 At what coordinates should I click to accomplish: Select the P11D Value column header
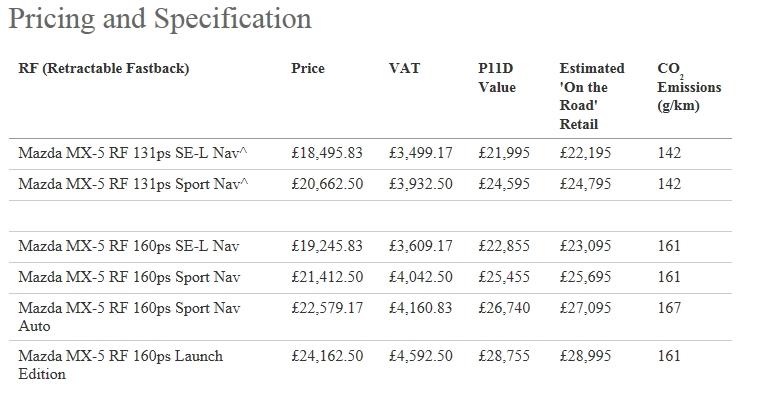(x=497, y=78)
